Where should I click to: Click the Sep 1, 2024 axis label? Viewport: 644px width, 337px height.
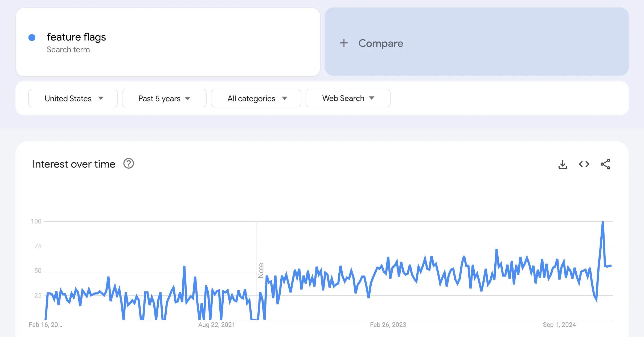tap(559, 325)
